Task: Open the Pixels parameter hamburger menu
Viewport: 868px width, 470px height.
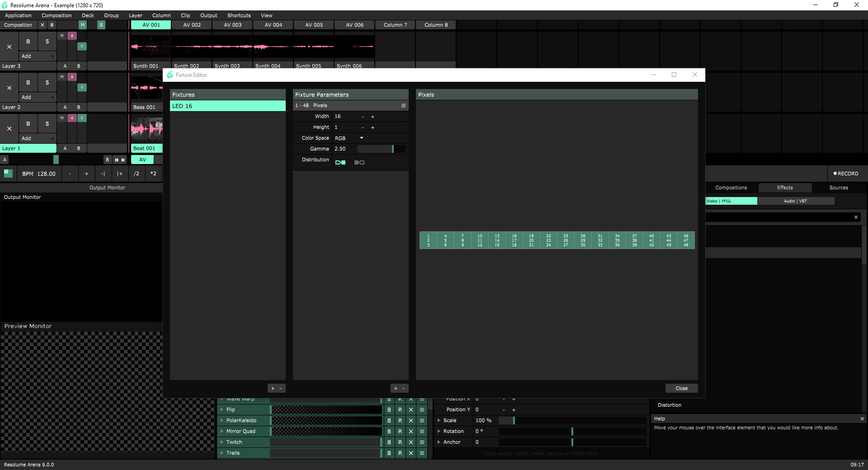Action: [x=403, y=106]
